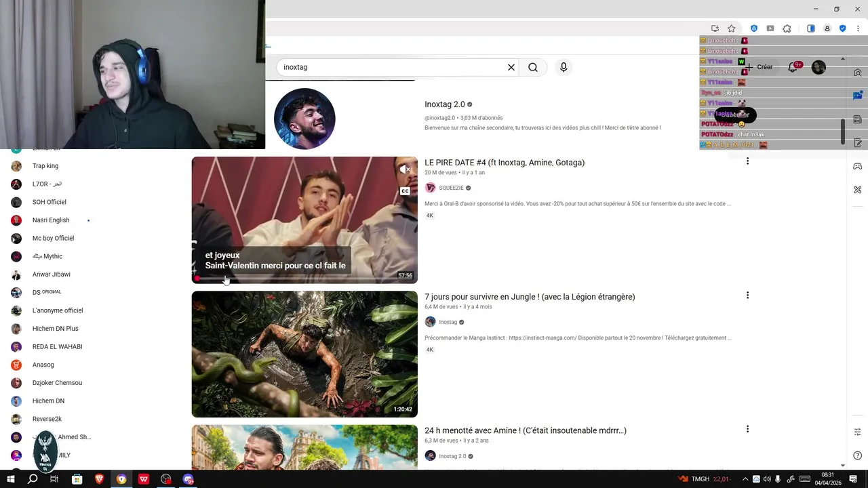The width and height of the screenshot is (868, 488).
Task: Click the blue water-drop shield extension icon
Action: pos(753,28)
